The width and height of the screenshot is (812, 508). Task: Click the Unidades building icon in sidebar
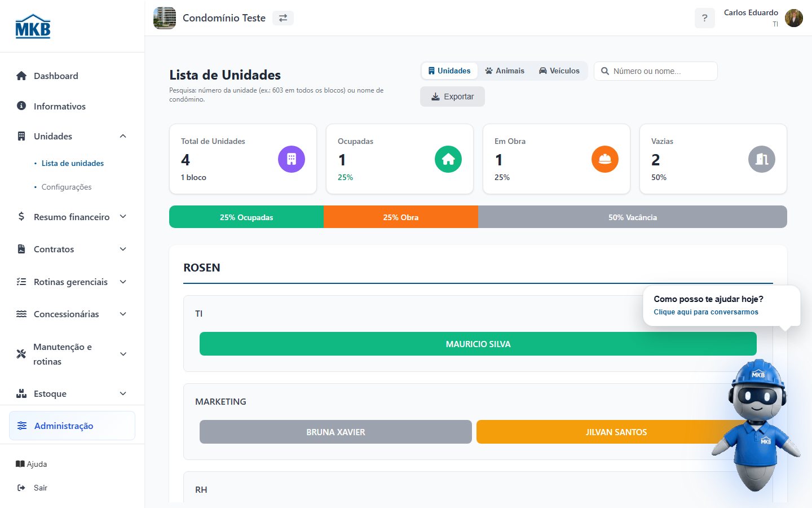21,136
